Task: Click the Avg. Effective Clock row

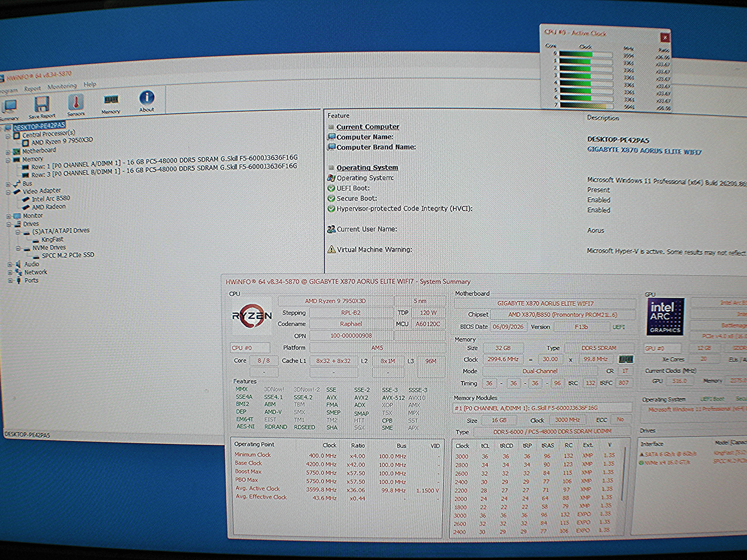Action: click(337, 498)
